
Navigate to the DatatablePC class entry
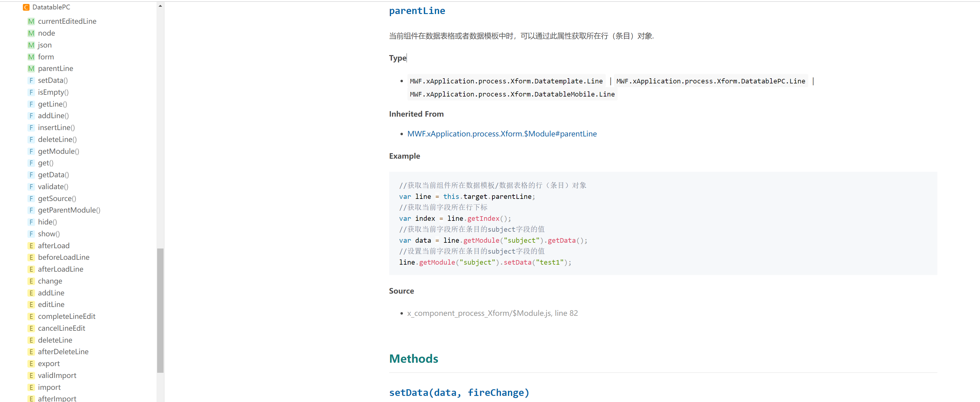tap(51, 7)
